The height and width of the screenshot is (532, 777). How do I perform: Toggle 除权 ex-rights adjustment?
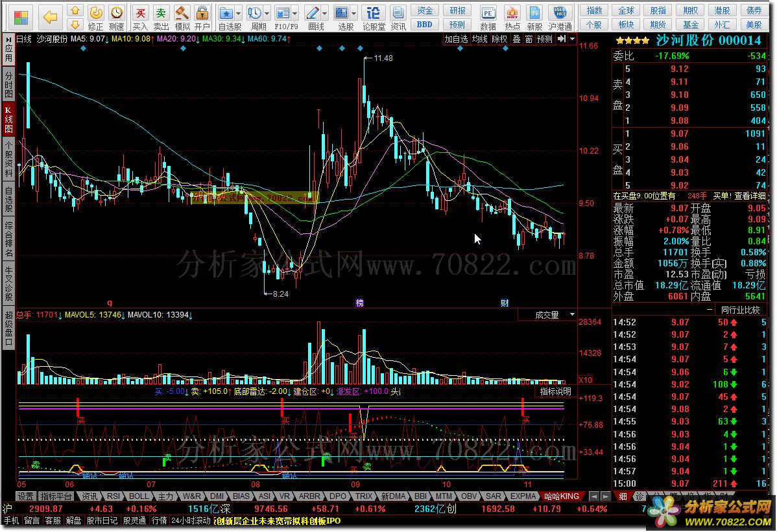(x=499, y=39)
